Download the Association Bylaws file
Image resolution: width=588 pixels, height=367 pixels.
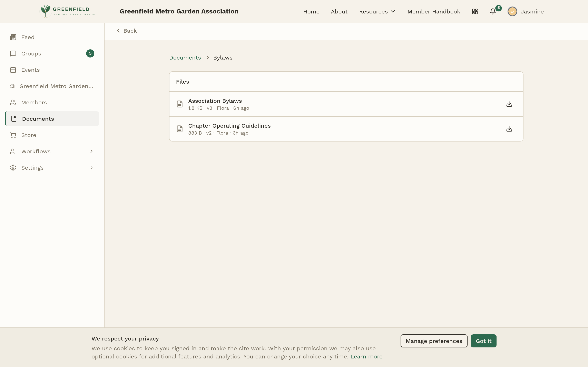tap(509, 104)
